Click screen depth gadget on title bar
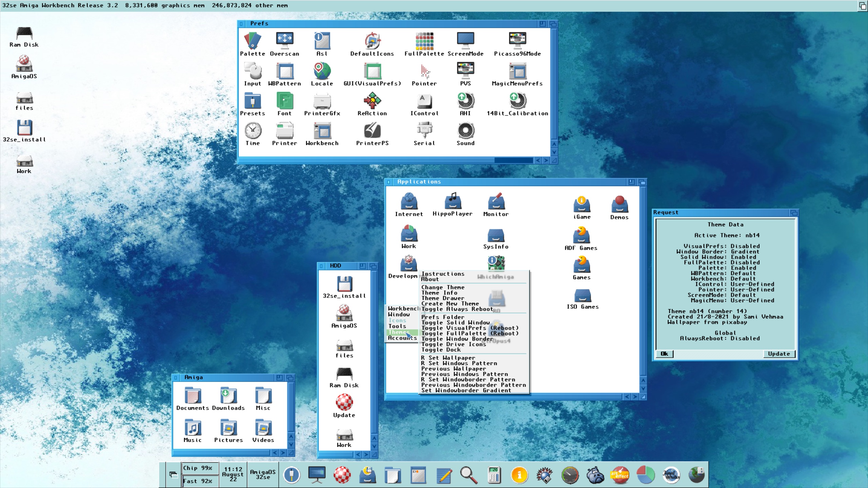Viewport: 868px width, 488px height. click(863, 6)
